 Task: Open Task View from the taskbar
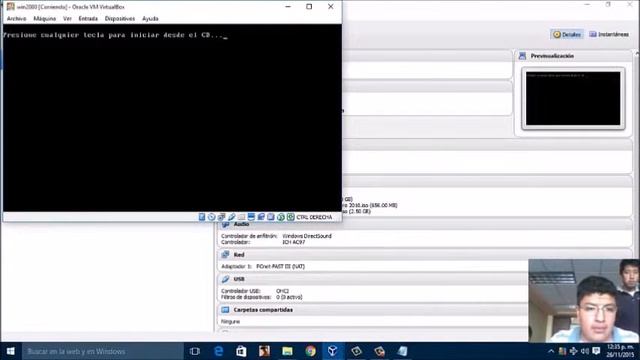point(195,351)
